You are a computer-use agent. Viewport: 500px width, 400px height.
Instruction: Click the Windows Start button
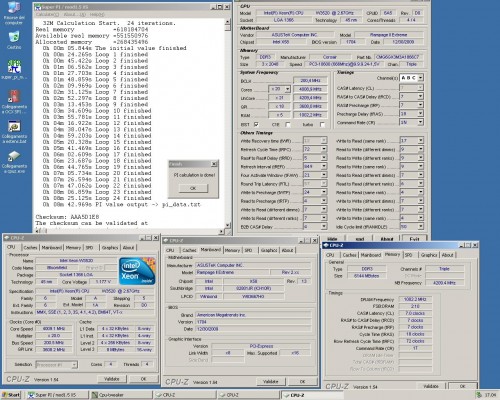point(11,395)
